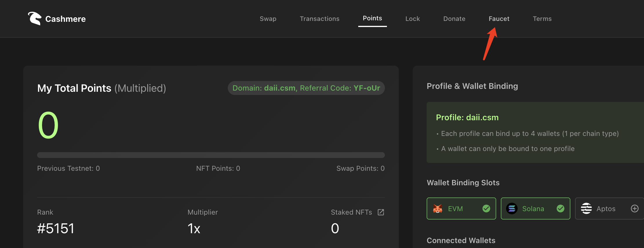Select the Points tab
Image resolution: width=644 pixels, height=248 pixels.
tap(372, 18)
